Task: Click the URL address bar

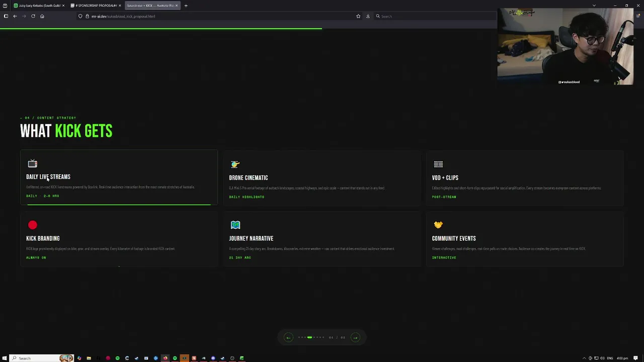Action: 219,16
